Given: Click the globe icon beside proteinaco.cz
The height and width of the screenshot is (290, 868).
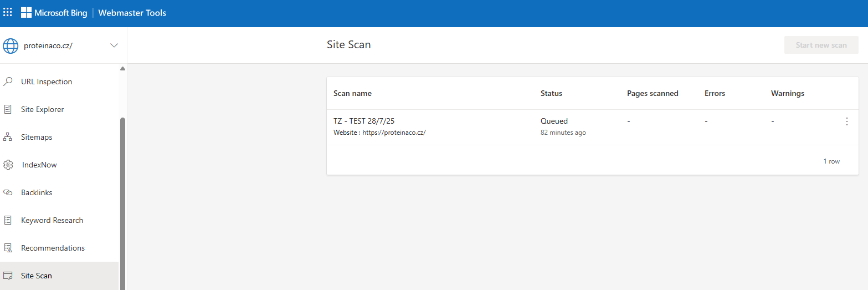Looking at the screenshot, I should point(11,45).
